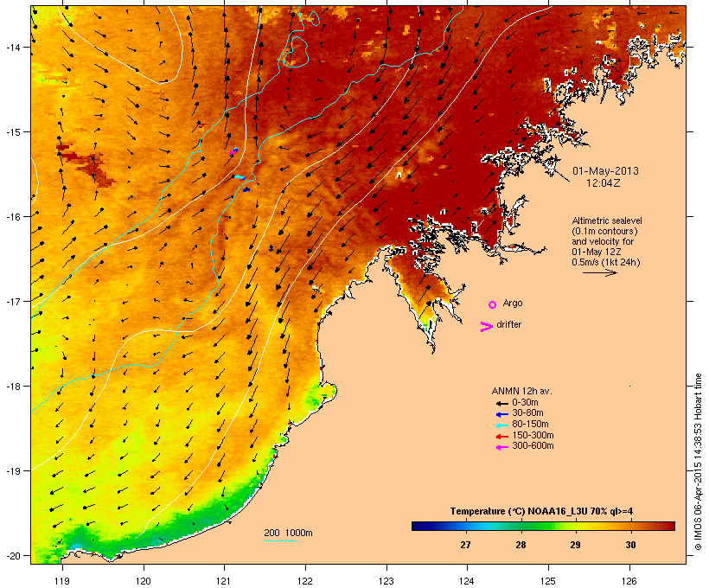Viewport: 709px width, 588px height.
Task: Click the longitude axis label 123
Action: pos(386,581)
